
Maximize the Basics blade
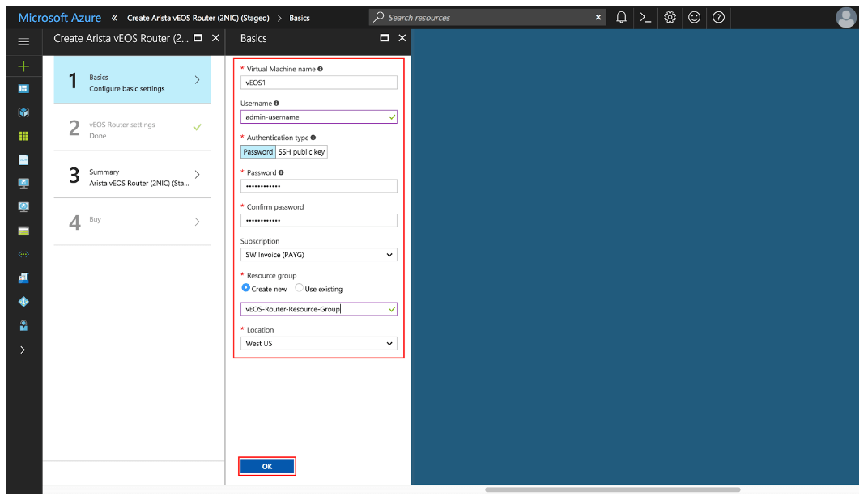tap(384, 38)
